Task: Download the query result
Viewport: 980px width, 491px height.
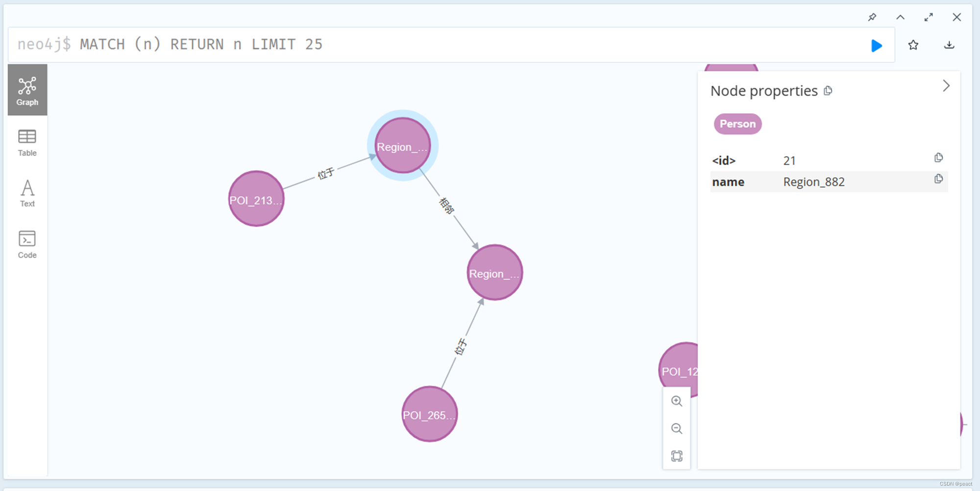Action: click(950, 45)
